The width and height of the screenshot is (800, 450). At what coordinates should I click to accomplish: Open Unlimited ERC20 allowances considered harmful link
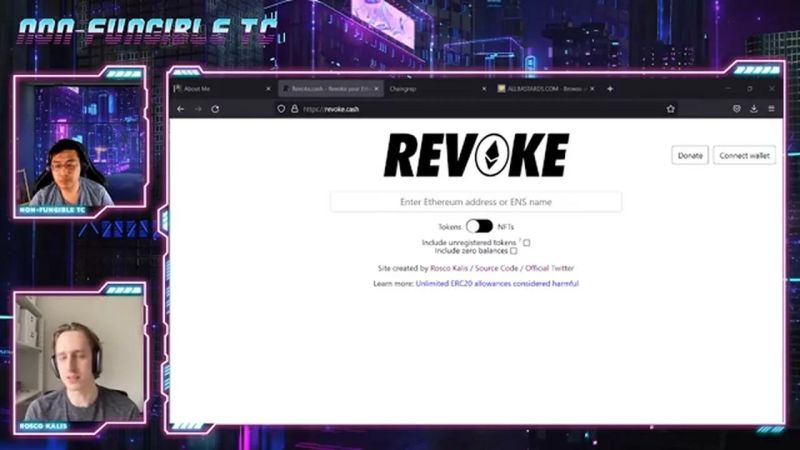coord(497,284)
